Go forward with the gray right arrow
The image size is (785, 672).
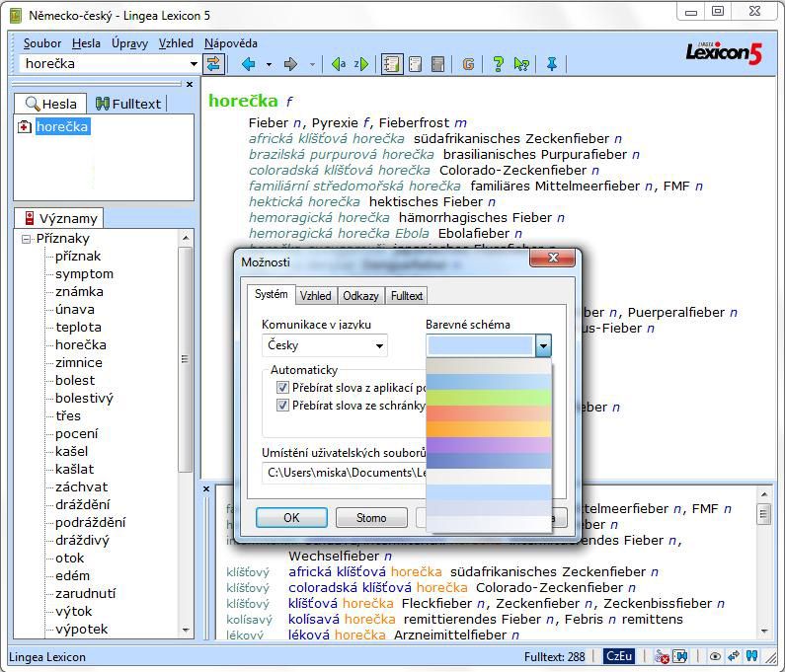(x=290, y=64)
